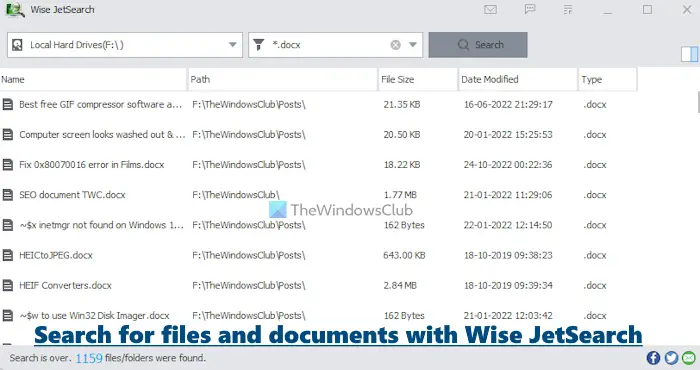Click file size '18.22 KB'
The width and height of the screenshot is (700, 370).
402,165
